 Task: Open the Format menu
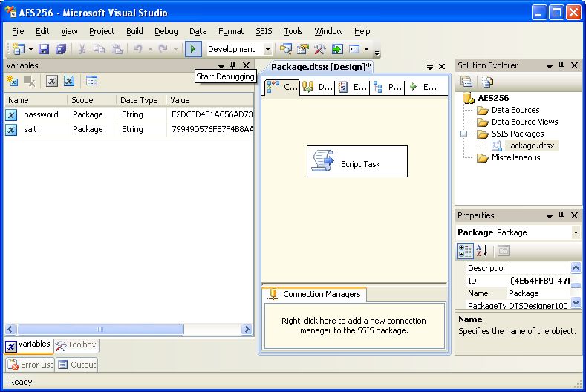click(230, 31)
